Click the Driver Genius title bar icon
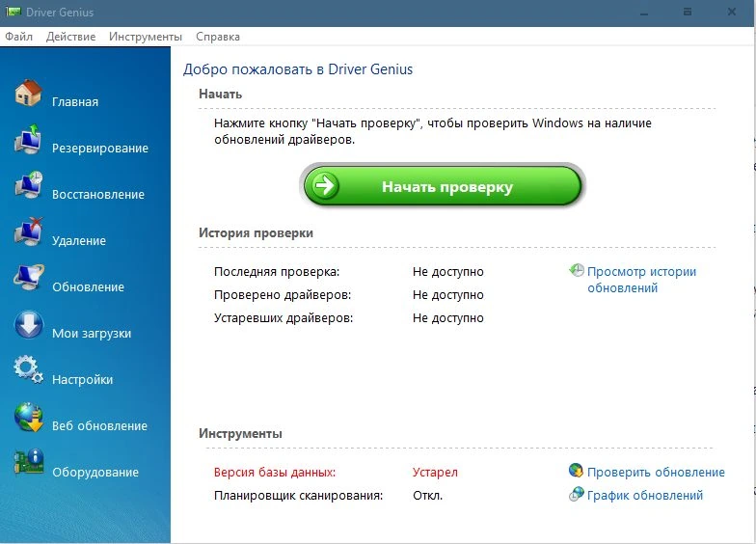Image resolution: width=756 pixels, height=544 pixels. point(13,12)
